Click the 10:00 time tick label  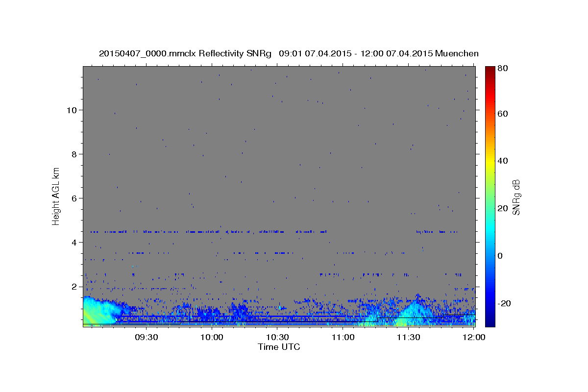coord(212,337)
